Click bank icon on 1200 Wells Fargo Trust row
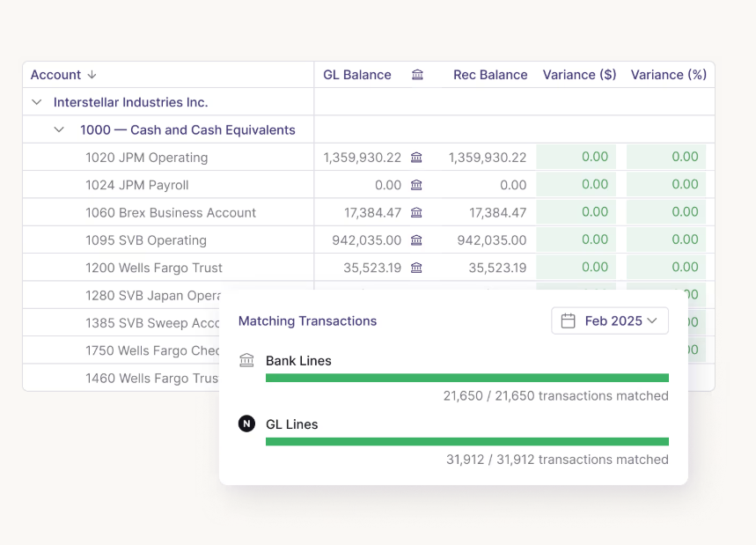The height and width of the screenshot is (545, 756). click(x=416, y=268)
